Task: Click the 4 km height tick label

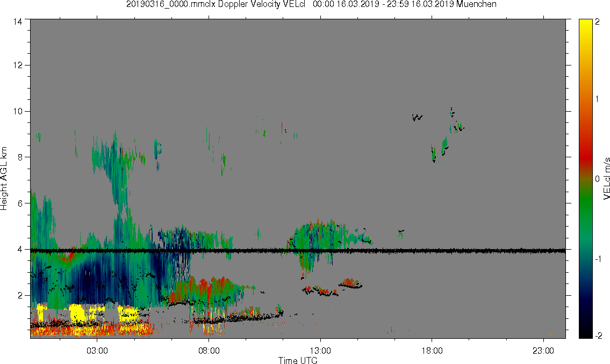Action: pyautogui.click(x=20, y=250)
